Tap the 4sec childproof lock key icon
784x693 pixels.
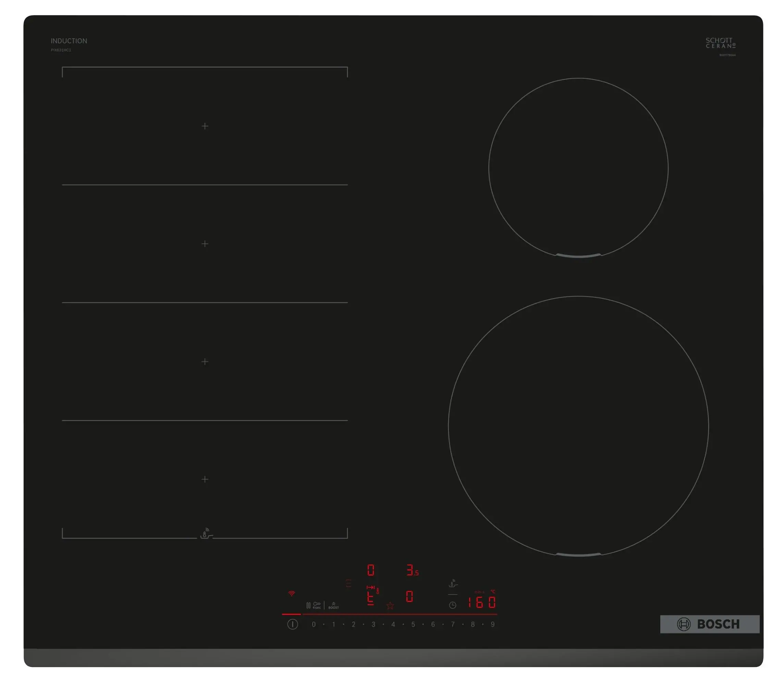pos(316,605)
